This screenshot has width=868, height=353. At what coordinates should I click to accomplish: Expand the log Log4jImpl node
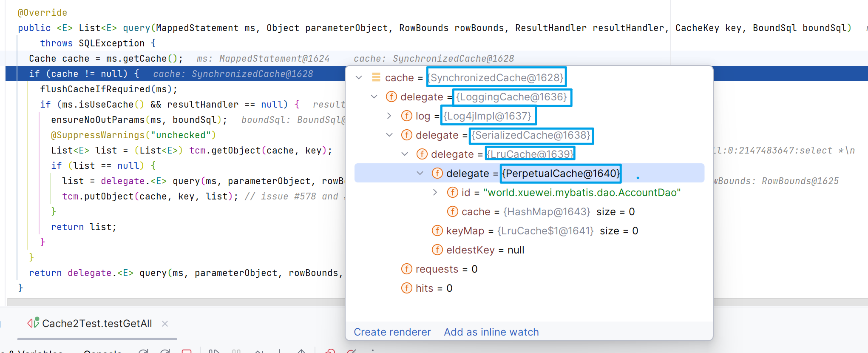[x=389, y=116]
